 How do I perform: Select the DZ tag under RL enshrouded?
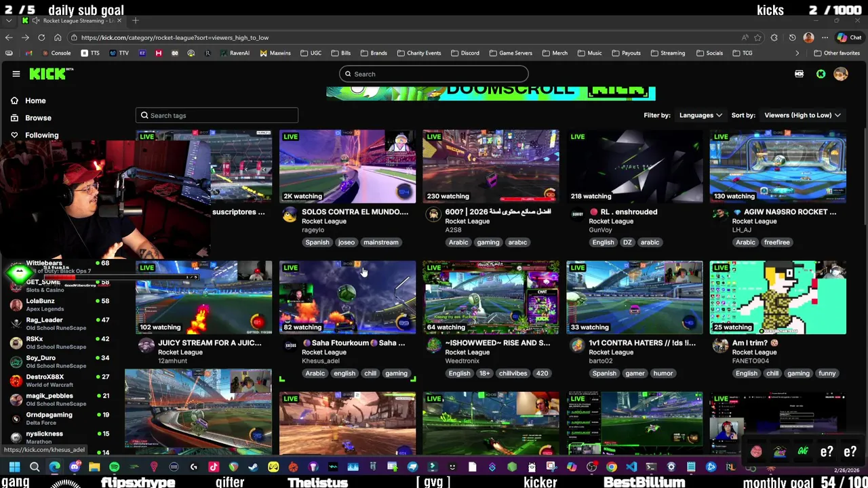point(627,242)
